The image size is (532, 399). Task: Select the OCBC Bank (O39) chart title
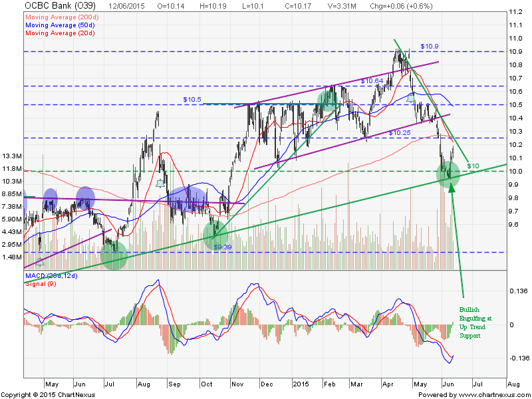61,5
